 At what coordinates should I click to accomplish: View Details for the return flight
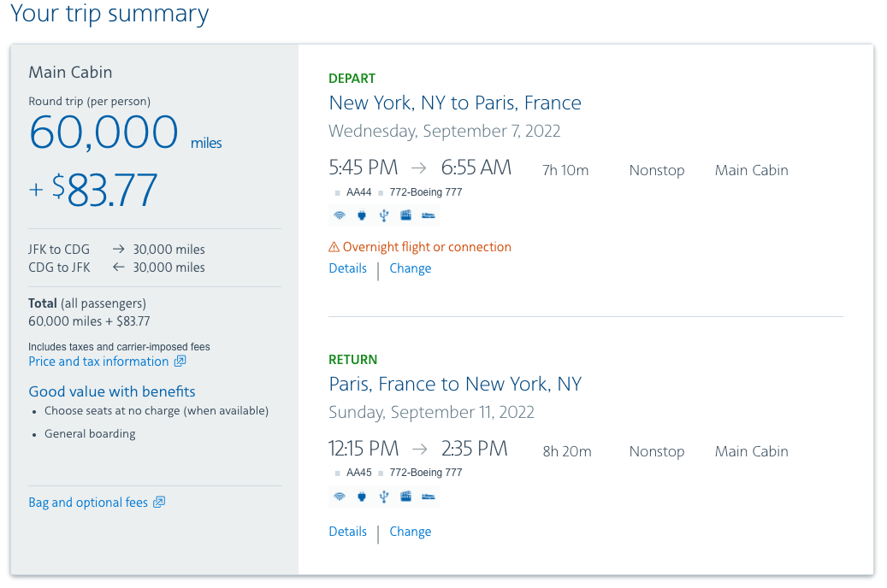pos(347,532)
